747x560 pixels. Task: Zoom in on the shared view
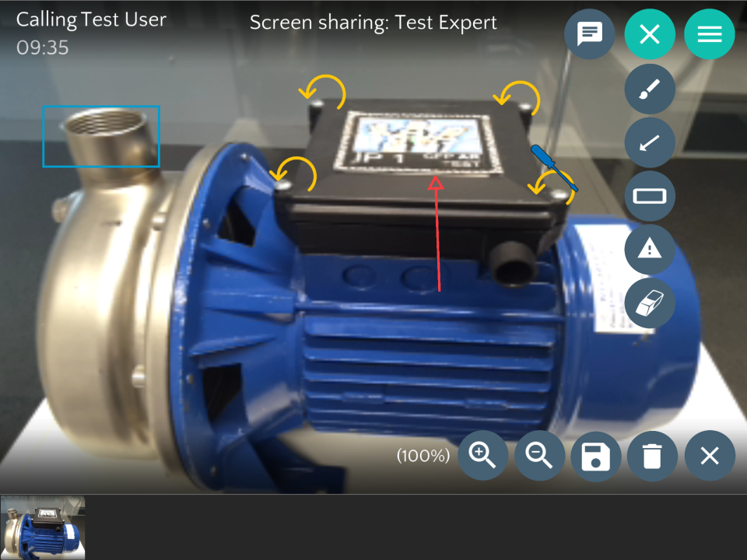tap(482, 456)
